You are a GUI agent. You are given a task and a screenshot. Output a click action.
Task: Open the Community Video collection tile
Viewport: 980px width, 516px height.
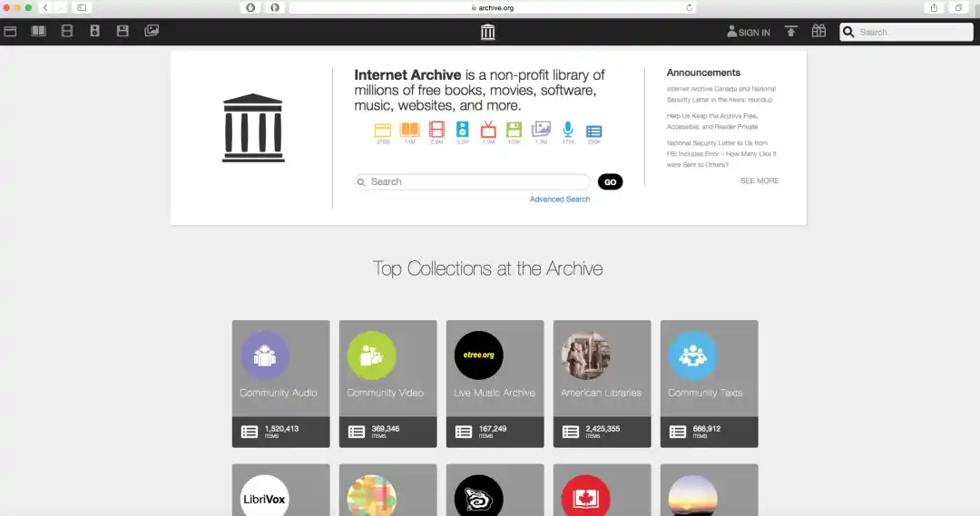pos(388,384)
